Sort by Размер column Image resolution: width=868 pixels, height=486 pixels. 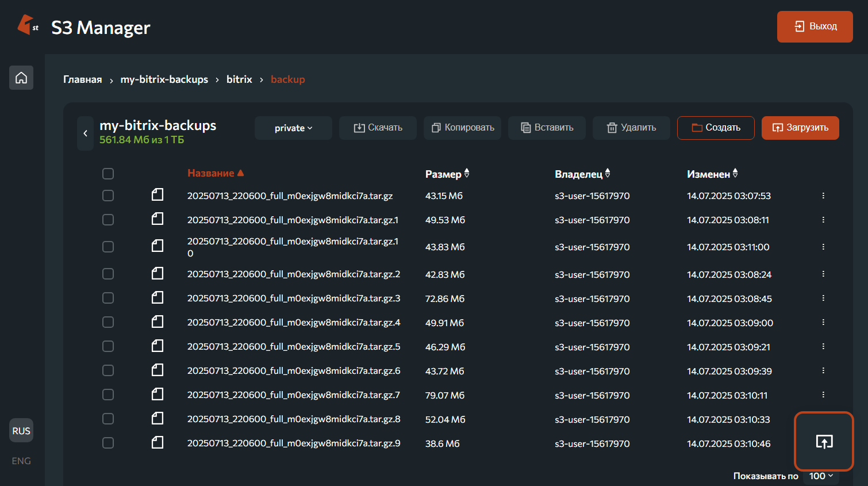[x=447, y=174]
